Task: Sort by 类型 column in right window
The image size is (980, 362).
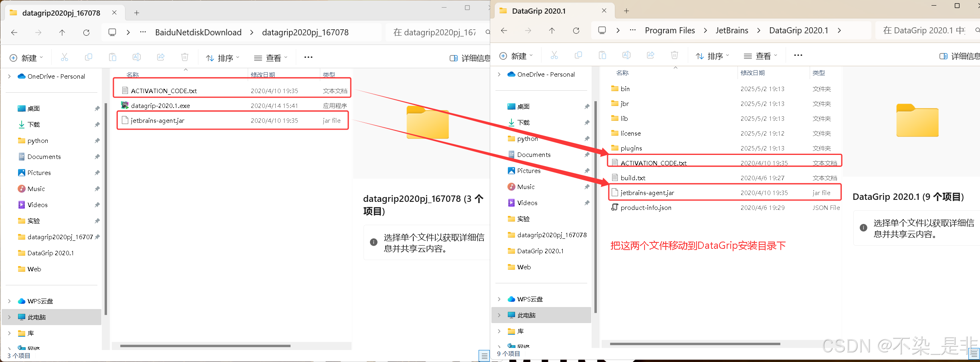Action: pos(819,73)
